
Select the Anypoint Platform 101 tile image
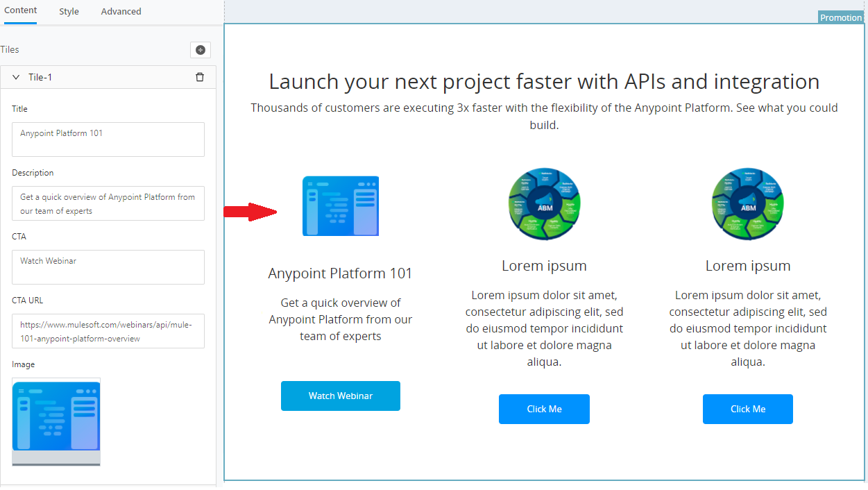pos(341,206)
